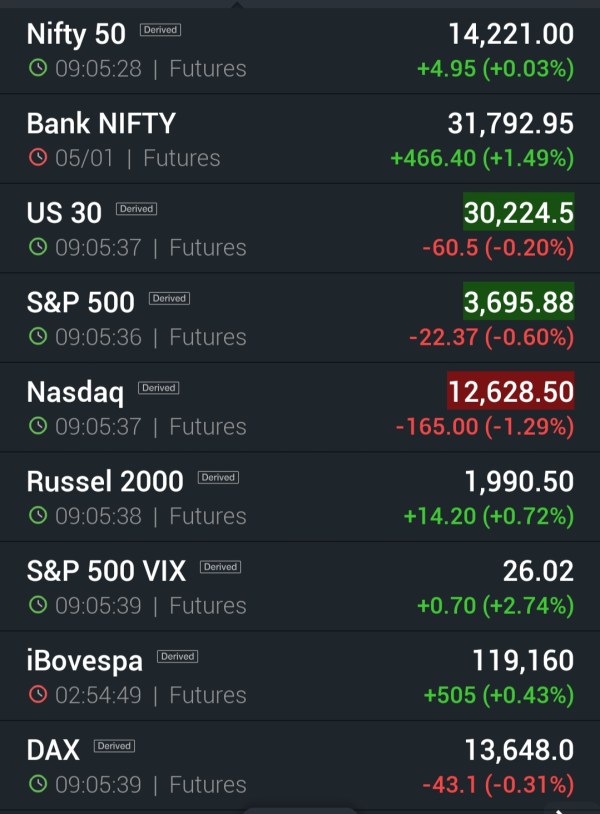Open the Bank NIFTY index name
This screenshot has width=600, height=814.
(101, 123)
